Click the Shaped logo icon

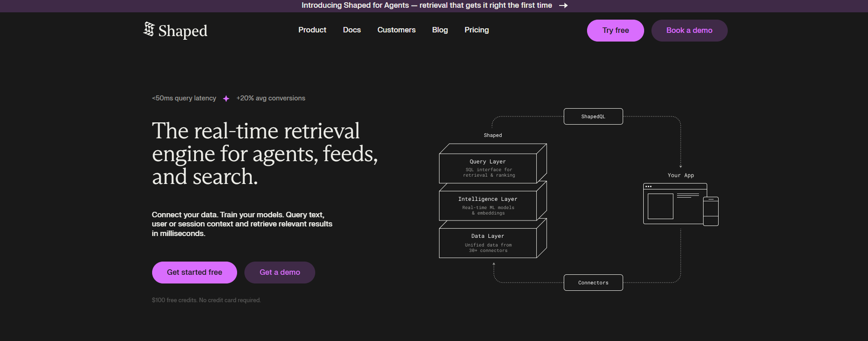point(149,29)
